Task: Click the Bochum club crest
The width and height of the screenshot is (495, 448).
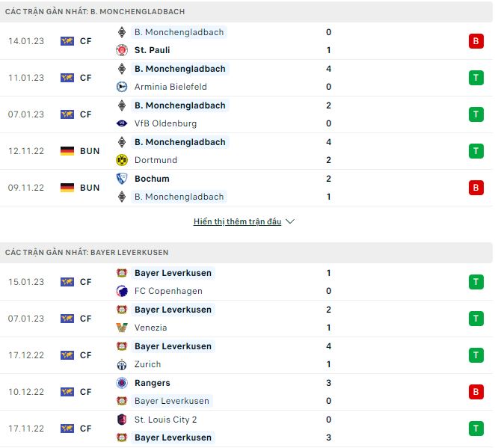Action: click(x=122, y=179)
